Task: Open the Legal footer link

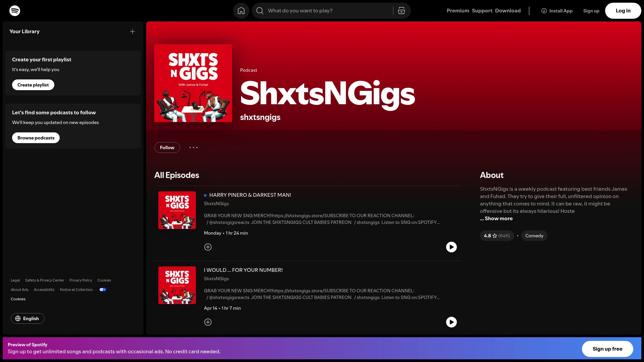Action: click(15, 280)
